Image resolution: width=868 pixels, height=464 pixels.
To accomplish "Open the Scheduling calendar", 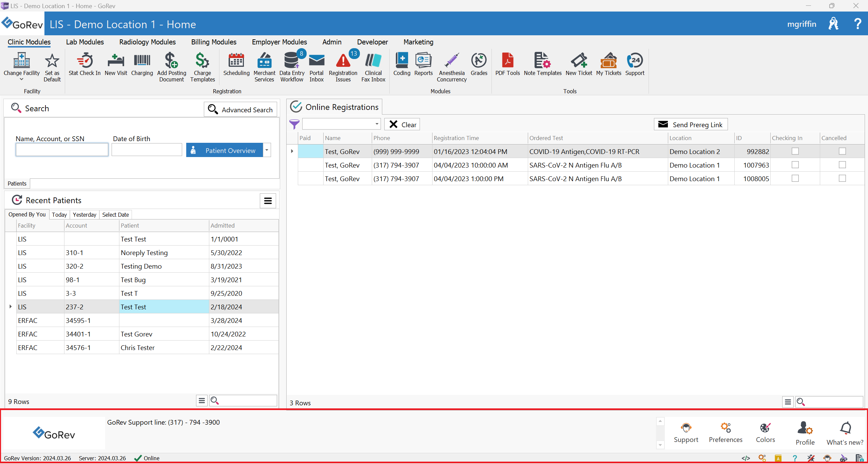I will [236, 64].
